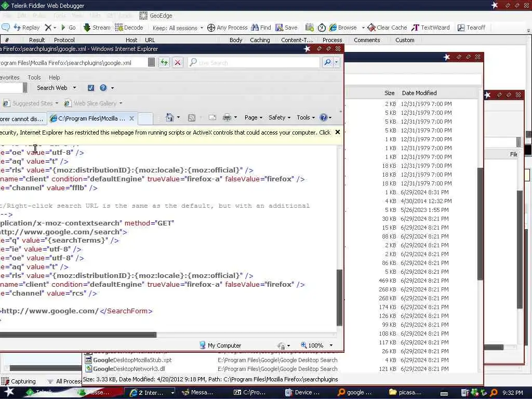Screen dimensions: 532x399
Task: Click the IE horizontal scrollbar thumb
Action: click(78, 335)
